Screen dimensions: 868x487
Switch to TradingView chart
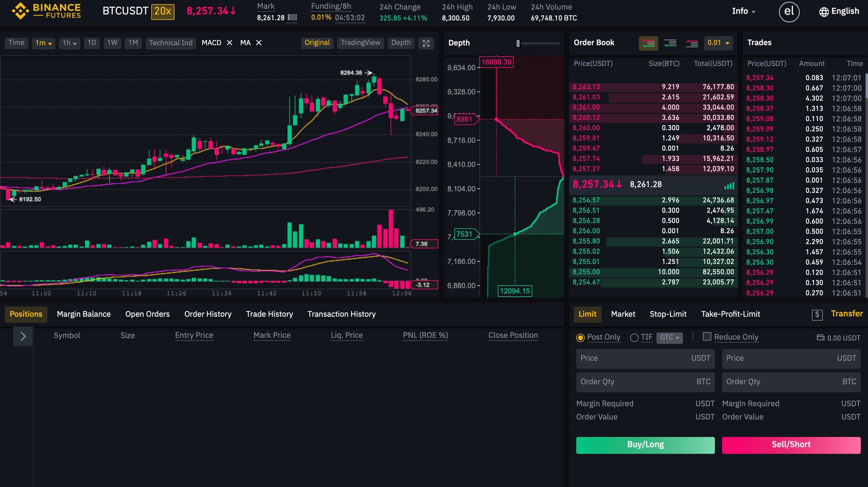[x=360, y=43]
